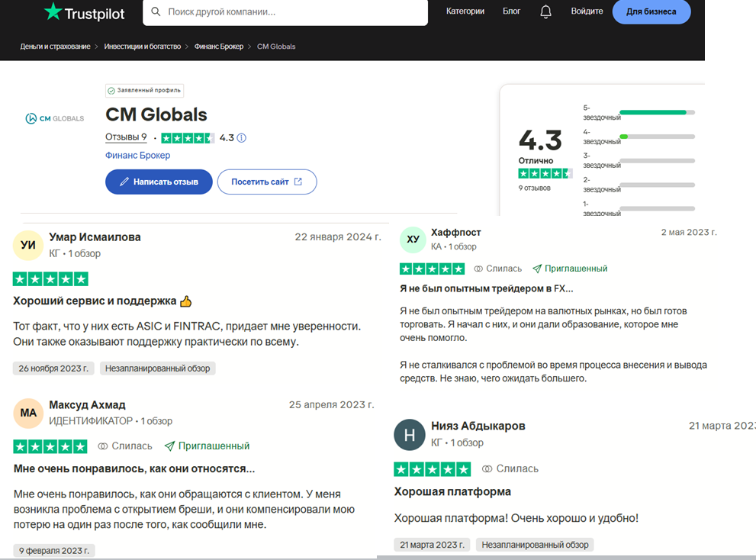Click the search magnifier icon
Viewport: 756px width, 560px height.
click(x=156, y=12)
